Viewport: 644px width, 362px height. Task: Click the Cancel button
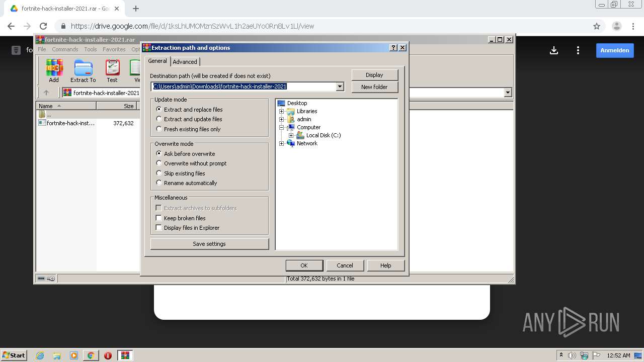345,265
